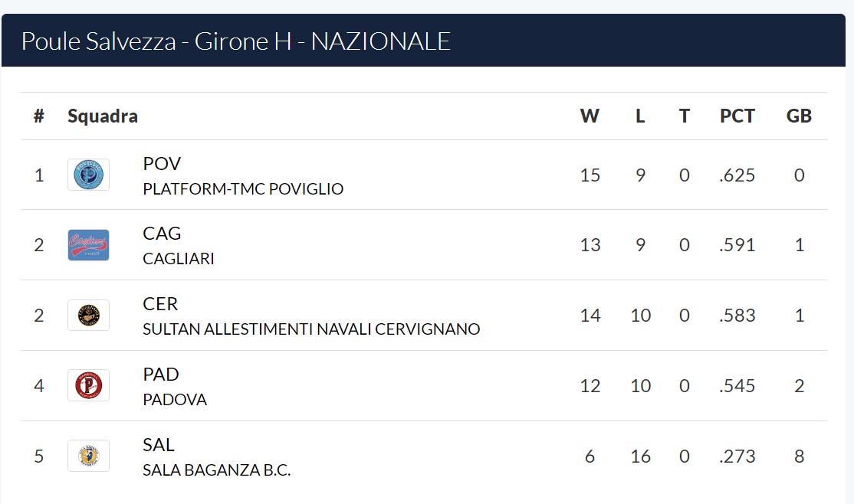This screenshot has width=854, height=504.
Task: Select the Cervignano team logo
Action: pyautogui.click(x=88, y=315)
